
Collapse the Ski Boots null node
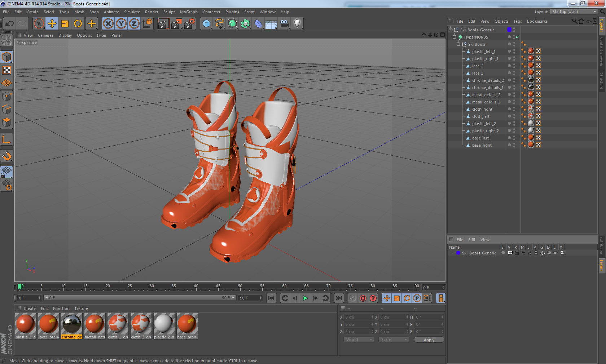click(458, 44)
